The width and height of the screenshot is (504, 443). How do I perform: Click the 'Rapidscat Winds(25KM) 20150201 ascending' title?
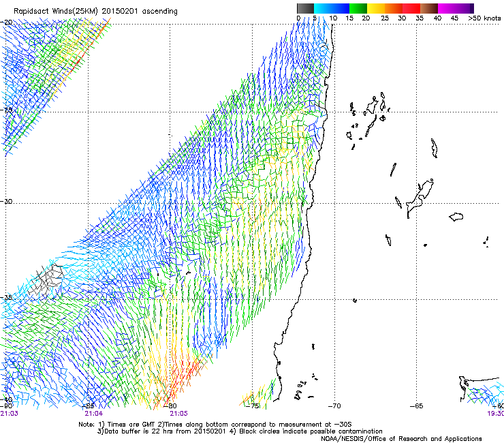(x=95, y=12)
